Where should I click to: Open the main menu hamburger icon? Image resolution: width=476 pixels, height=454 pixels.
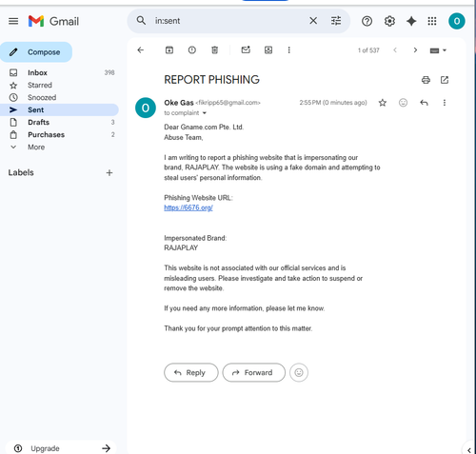tap(13, 21)
